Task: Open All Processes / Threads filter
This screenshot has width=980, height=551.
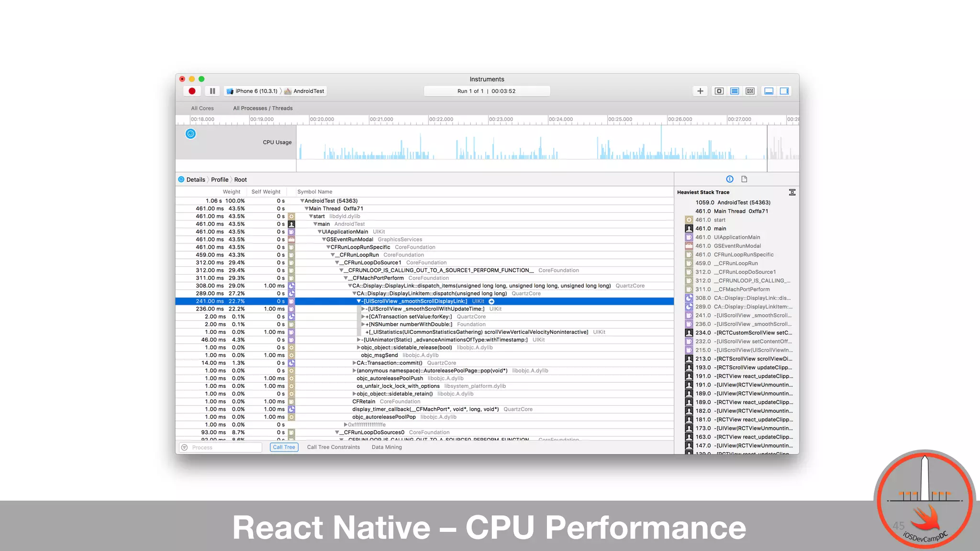Action: pos(263,109)
